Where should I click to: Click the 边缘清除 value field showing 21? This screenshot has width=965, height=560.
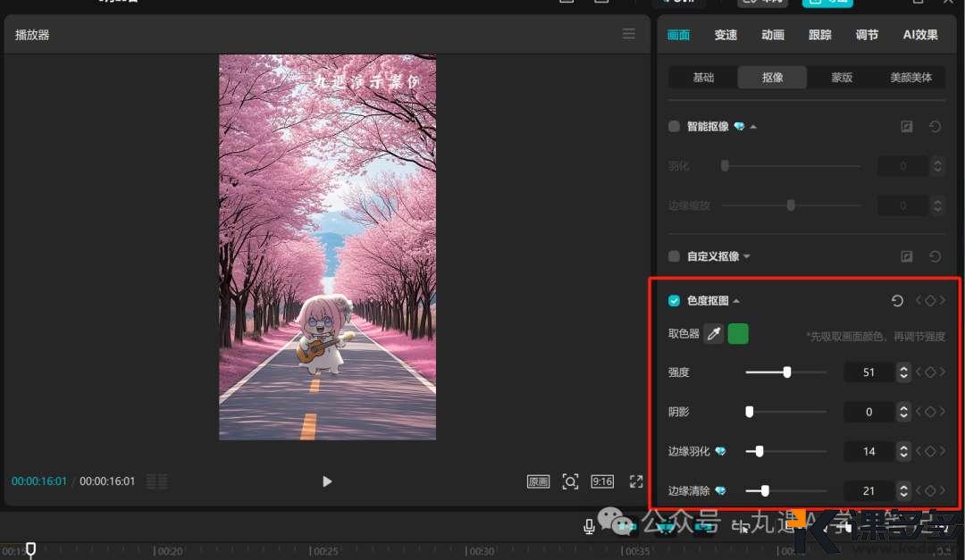pyautogui.click(x=868, y=490)
